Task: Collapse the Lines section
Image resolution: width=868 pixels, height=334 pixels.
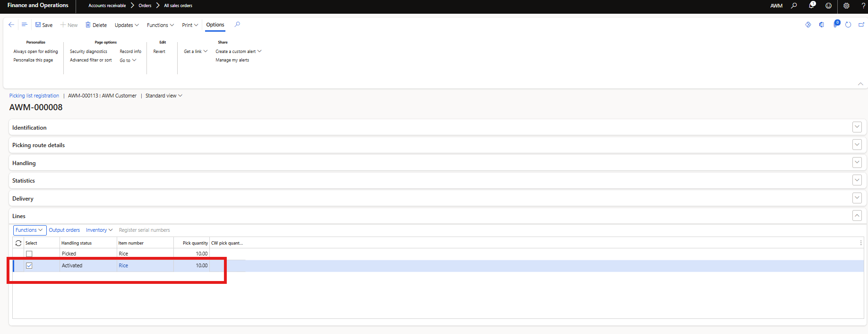Action: 857,216
